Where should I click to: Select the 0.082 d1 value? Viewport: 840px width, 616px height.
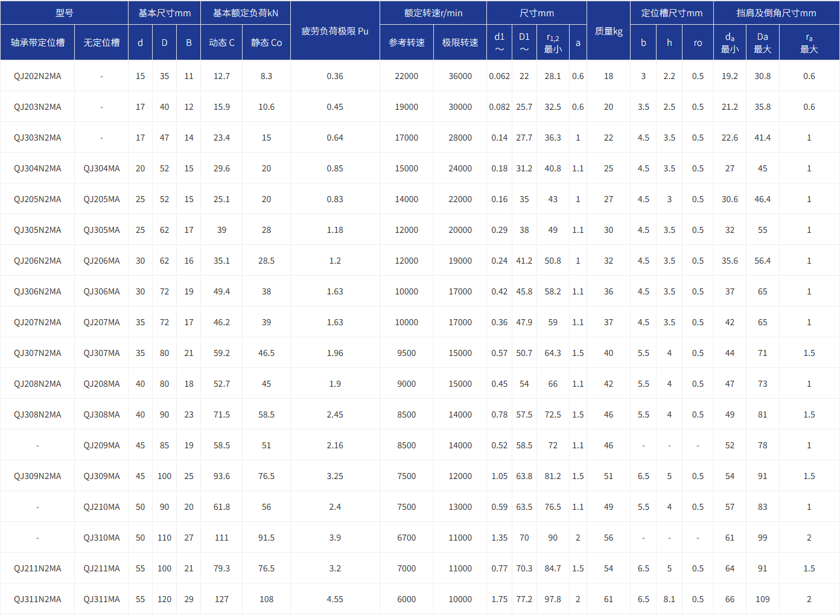499,107
